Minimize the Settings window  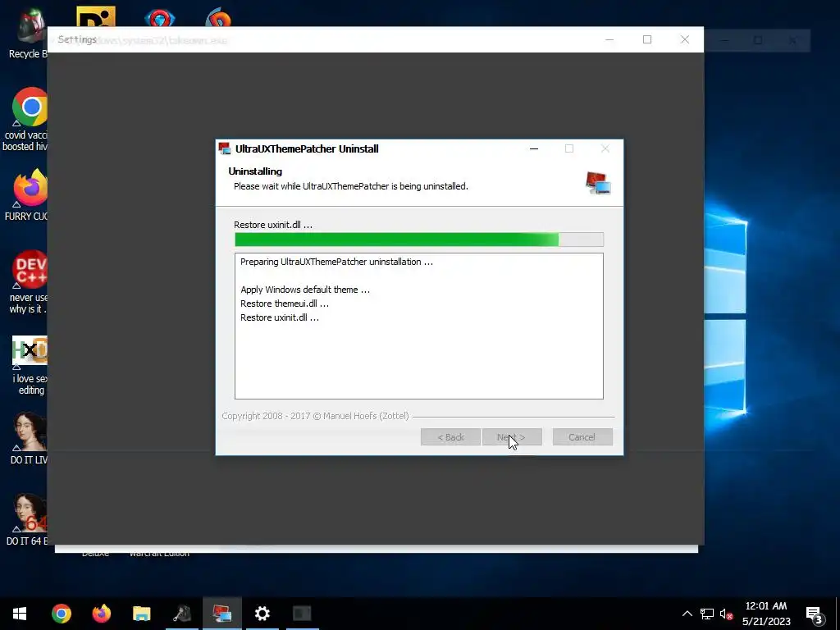(609, 39)
